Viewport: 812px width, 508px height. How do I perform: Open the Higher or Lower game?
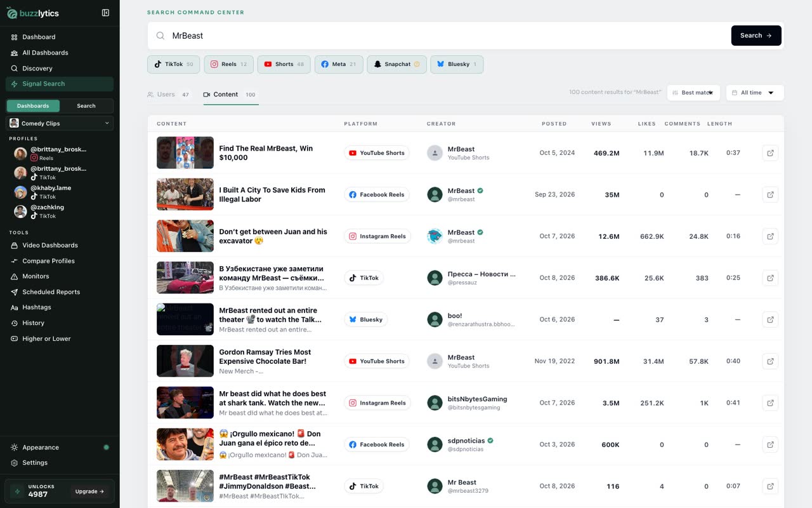click(x=60, y=339)
